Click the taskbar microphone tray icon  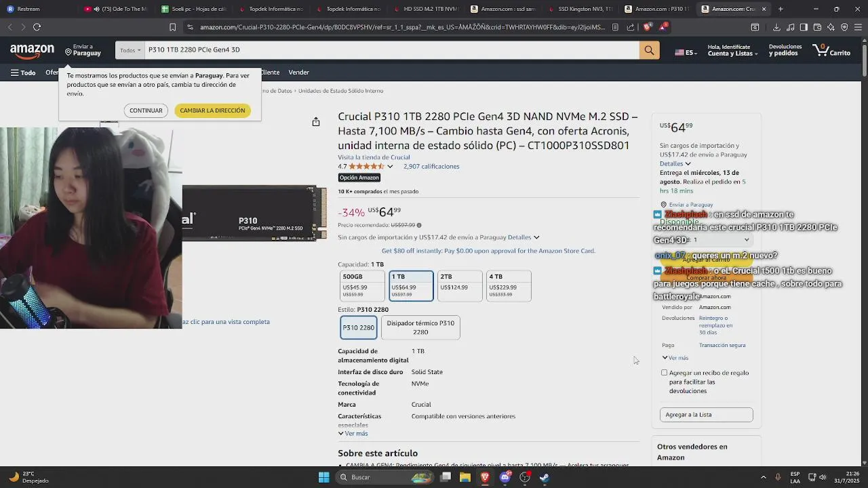(x=778, y=477)
